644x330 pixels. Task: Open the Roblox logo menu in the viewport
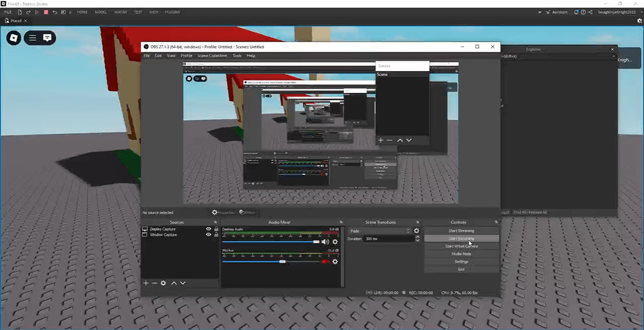pos(14,38)
